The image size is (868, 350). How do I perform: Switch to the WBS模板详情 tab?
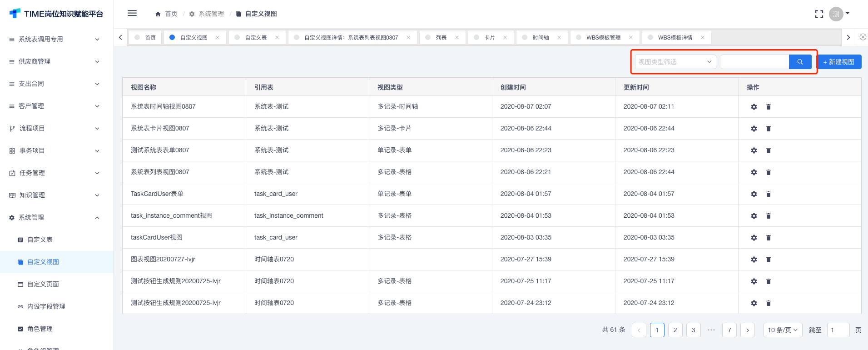(x=676, y=37)
